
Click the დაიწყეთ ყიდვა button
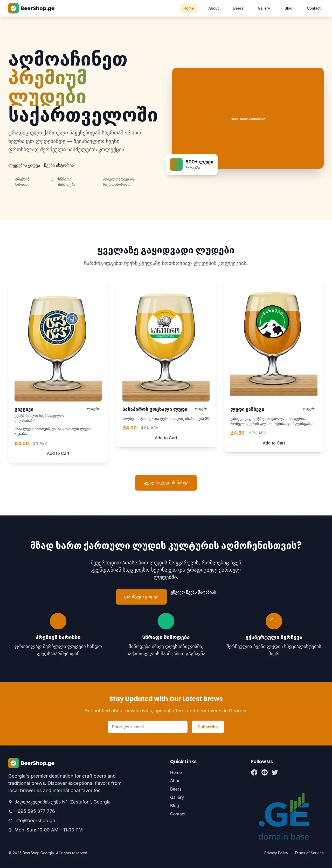[141, 597]
